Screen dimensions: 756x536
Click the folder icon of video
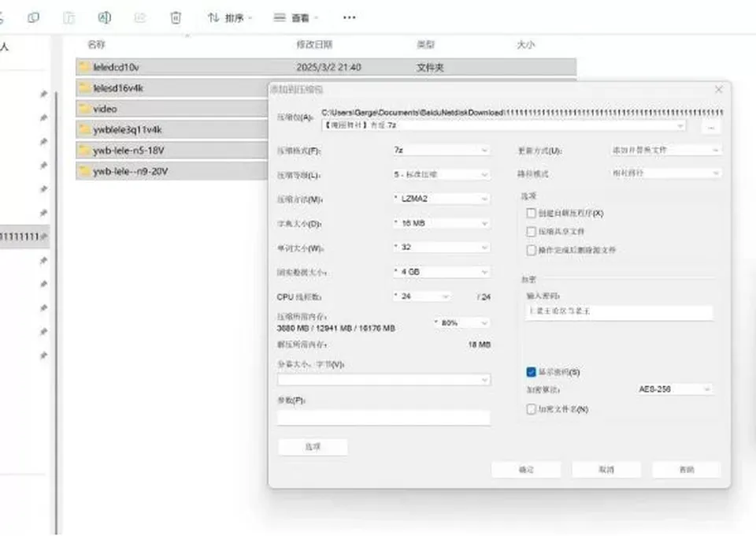tap(85, 108)
